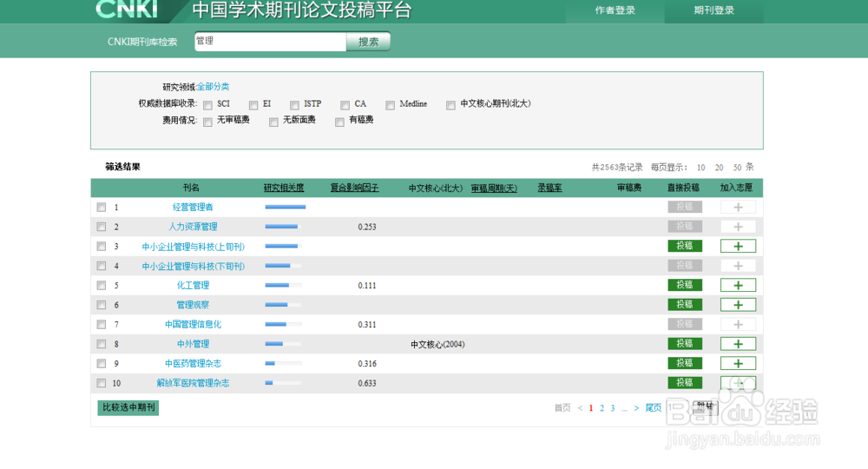Tick the 无版面费 checkbox
The width and height of the screenshot is (868, 469).
point(273,122)
